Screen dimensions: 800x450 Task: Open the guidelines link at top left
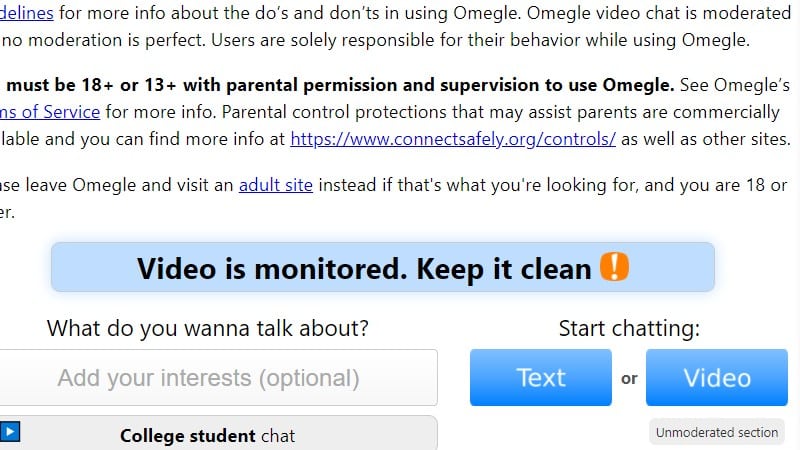(x=27, y=15)
